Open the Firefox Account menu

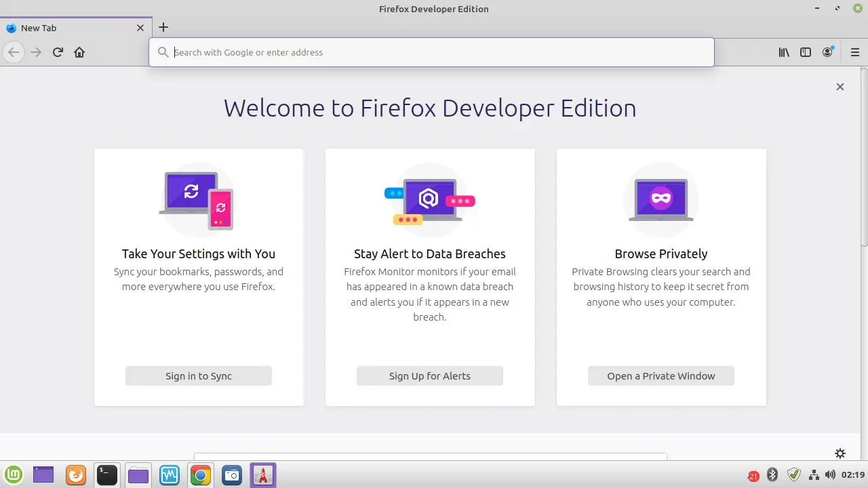[827, 52]
